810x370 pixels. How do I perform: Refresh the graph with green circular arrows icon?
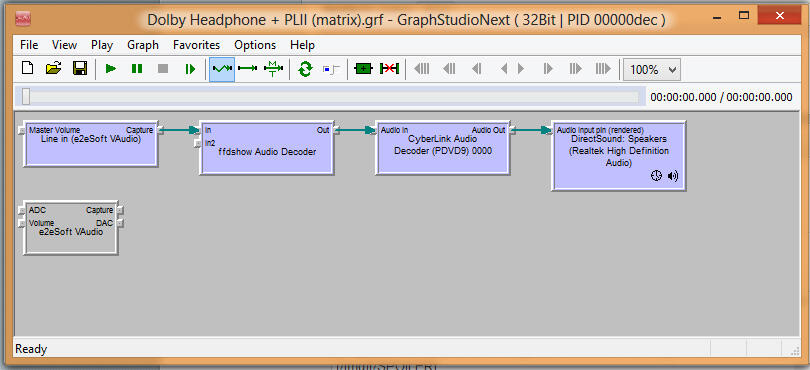[x=305, y=69]
